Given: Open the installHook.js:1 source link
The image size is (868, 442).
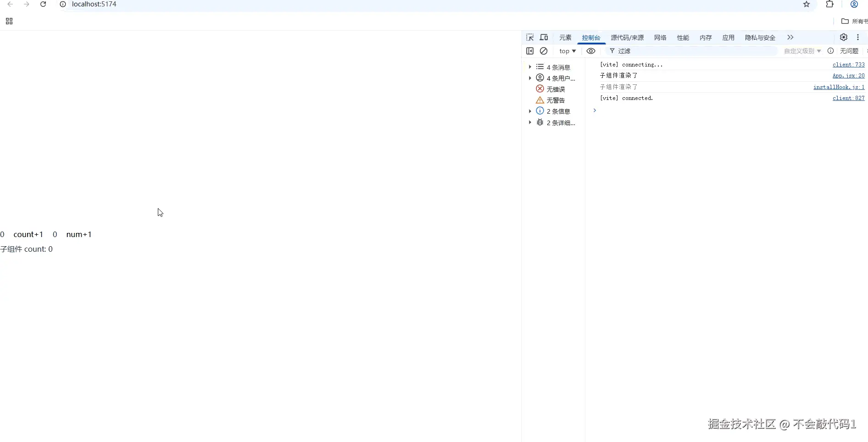Looking at the screenshot, I should [x=839, y=87].
